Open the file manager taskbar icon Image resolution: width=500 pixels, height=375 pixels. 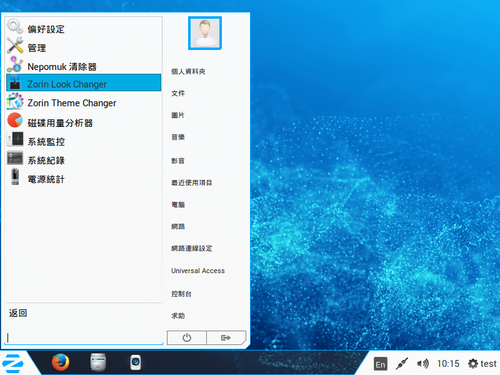(x=98, y=362)
